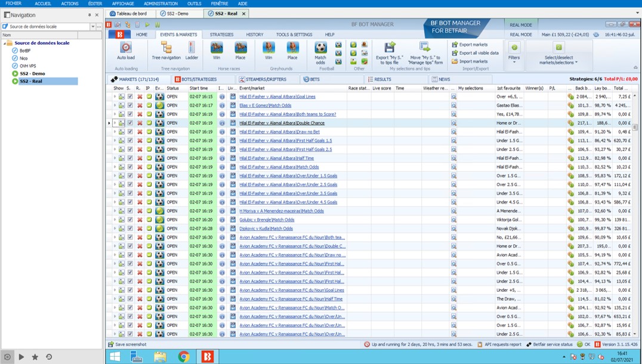Expand the Elias v E Gomez Match Odds row
Viewport: 642px width, 364px height.
115,106
